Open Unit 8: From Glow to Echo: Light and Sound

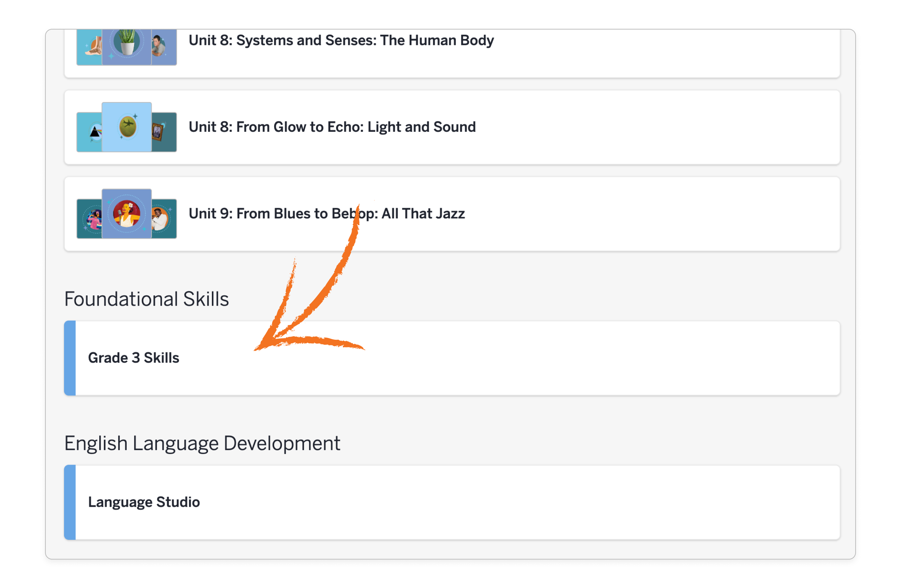[332, 127]
